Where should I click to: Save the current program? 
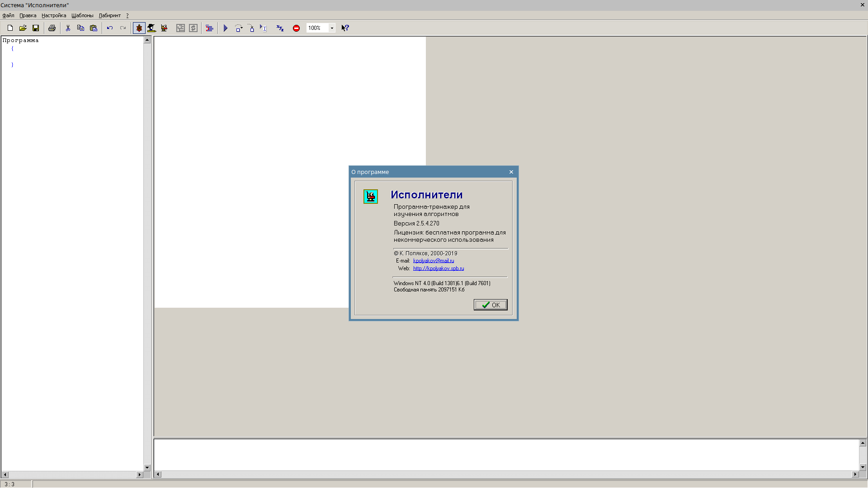point(36,28)
